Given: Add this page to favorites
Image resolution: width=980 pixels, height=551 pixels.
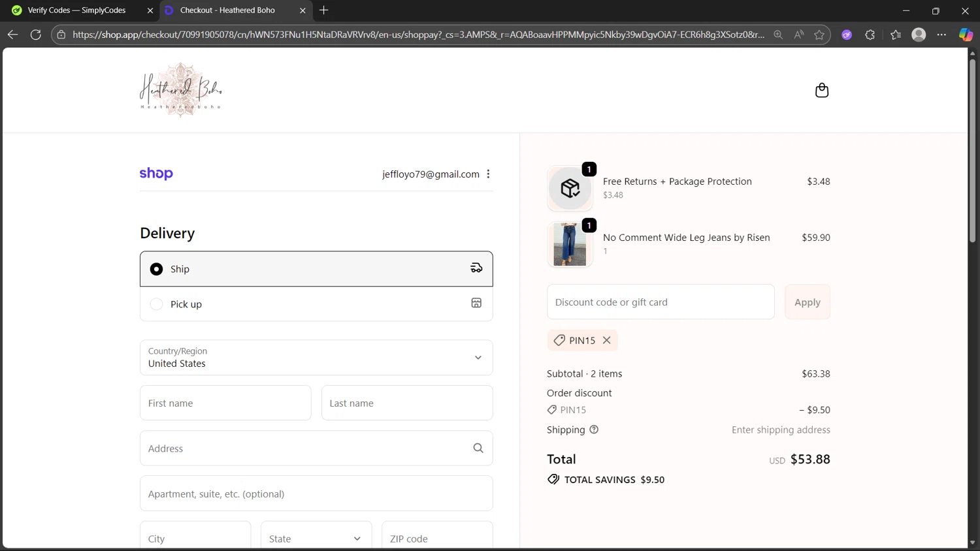Looking at the screenshot, I should coord(819,35).
